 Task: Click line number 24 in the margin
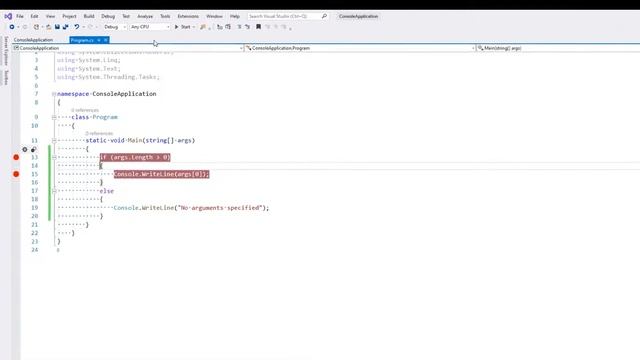35,250
